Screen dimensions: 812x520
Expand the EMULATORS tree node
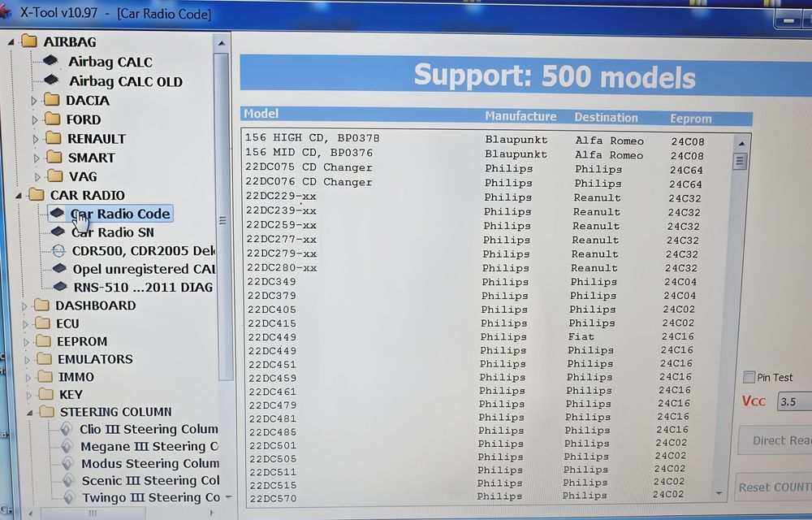28,360
